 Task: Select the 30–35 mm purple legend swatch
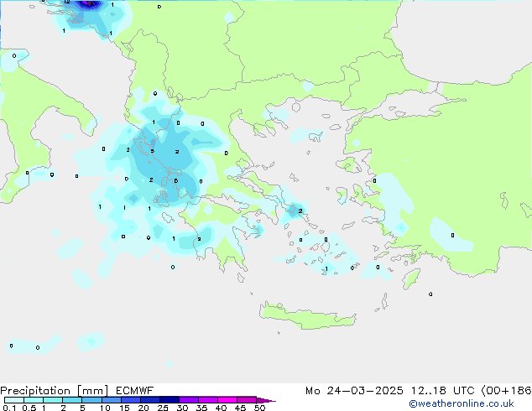click(188, 400)
